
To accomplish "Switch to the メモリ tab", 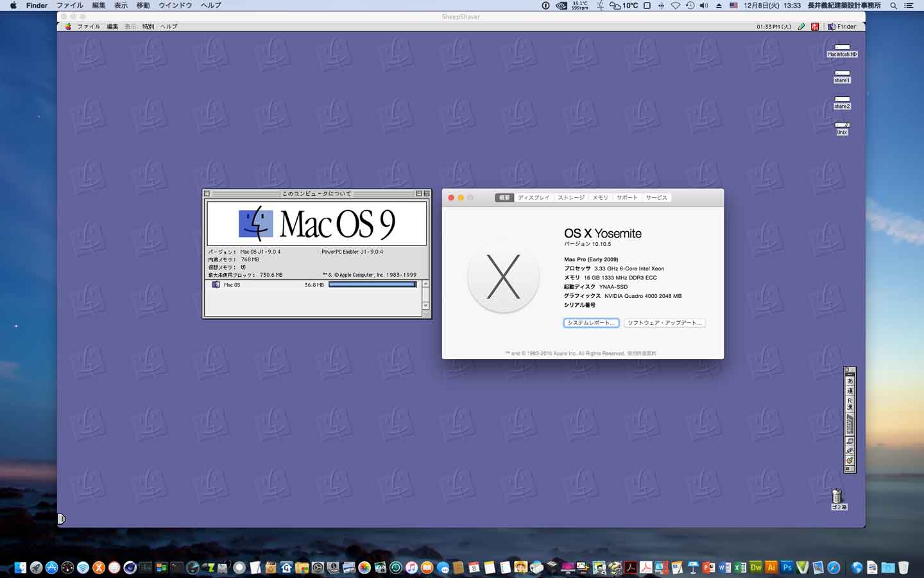I will (601, 198).
